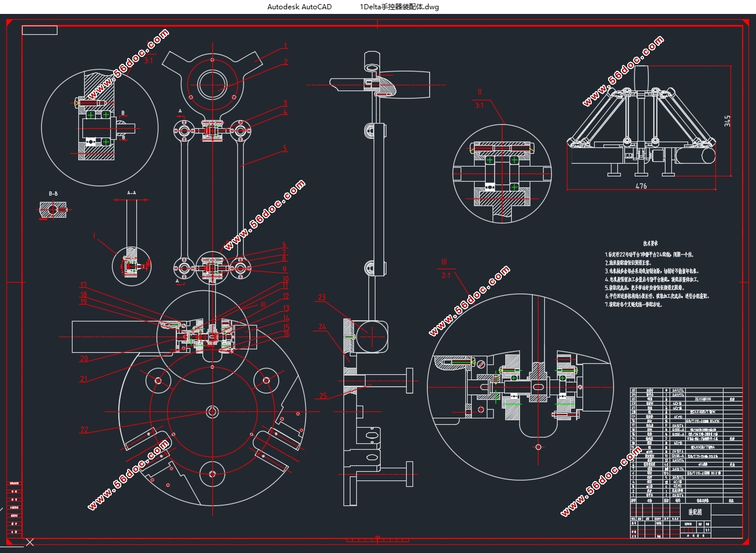Select the red balloon number "24" in the side view
The width and height of the screenshot is (756, 553).
point(323,327)
